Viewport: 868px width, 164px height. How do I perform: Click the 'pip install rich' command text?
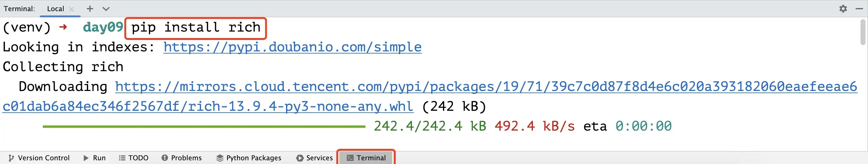(195, 27)
